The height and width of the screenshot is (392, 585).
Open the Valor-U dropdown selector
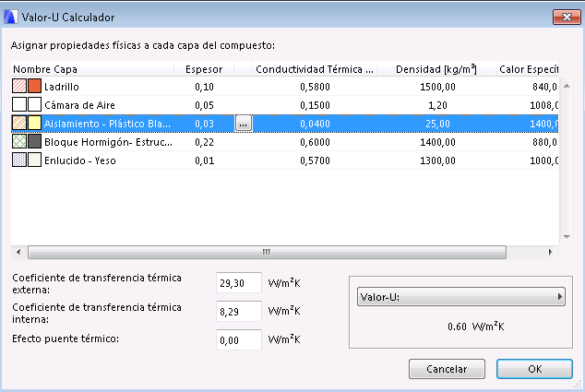[460, 297]
